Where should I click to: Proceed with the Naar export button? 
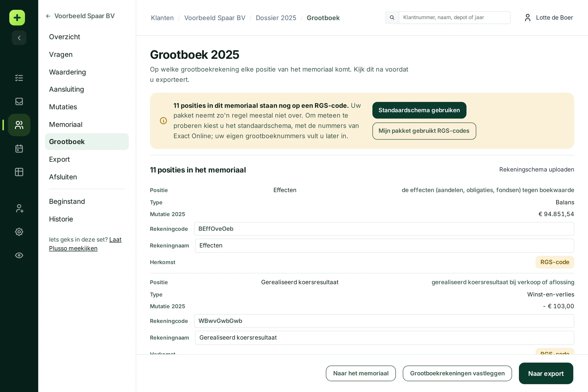(546, 373)
